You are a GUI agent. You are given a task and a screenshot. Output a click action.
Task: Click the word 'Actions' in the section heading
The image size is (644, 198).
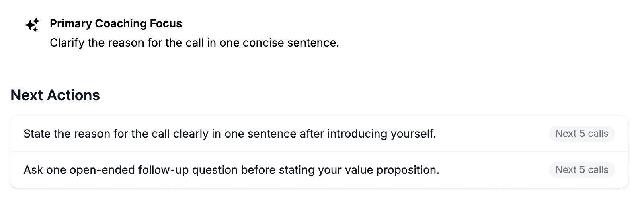(74, 95)
